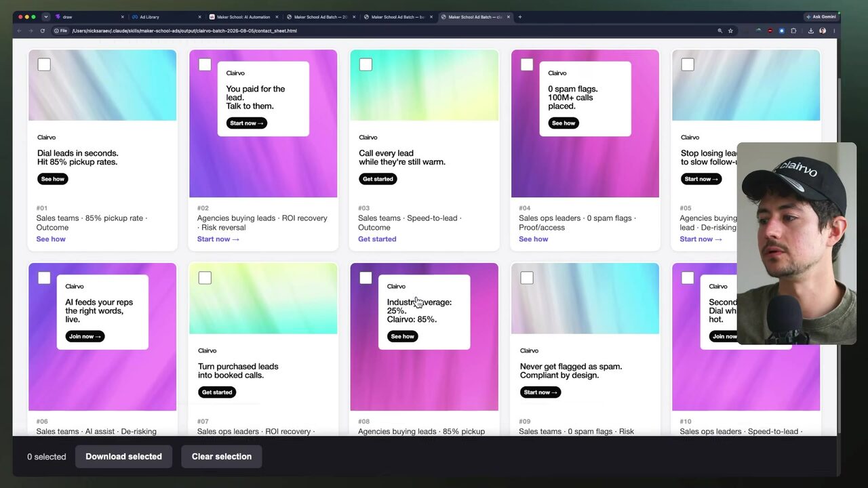Viewport: 868px width, 488px height.
Task: Click the profile avatar in the toolbar
Action: [823, 30]
